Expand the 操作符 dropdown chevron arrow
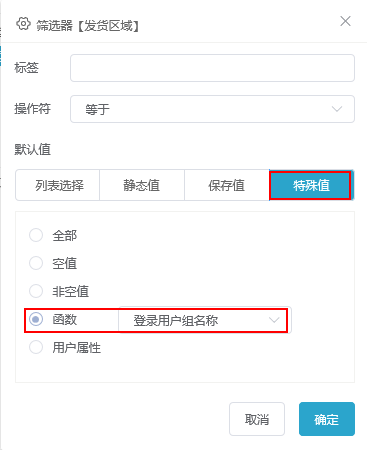The width and height of the screenshot is (367, 450). pyautogui.click(x=337, y=109)
